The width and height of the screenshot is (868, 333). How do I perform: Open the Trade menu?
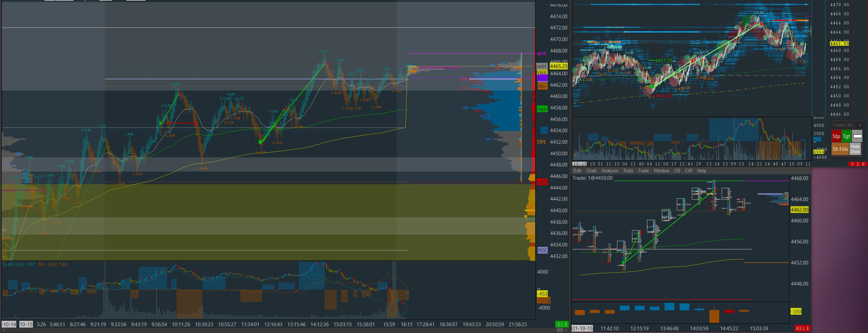coord(643,171)
